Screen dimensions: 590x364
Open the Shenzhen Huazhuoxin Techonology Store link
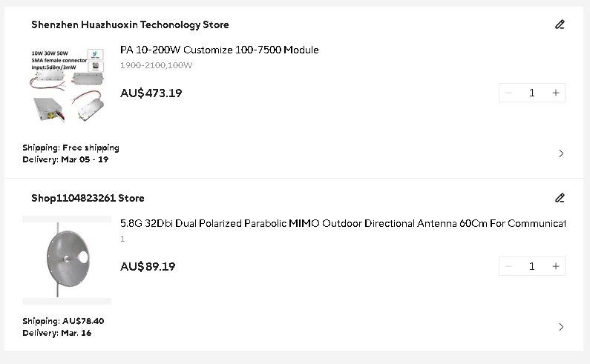(130, 24)
